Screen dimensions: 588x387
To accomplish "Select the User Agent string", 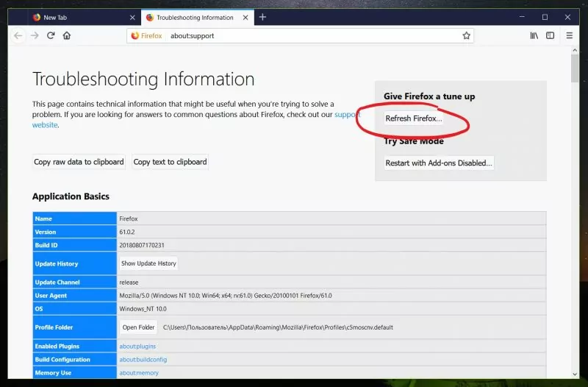I will click(226, 296).
